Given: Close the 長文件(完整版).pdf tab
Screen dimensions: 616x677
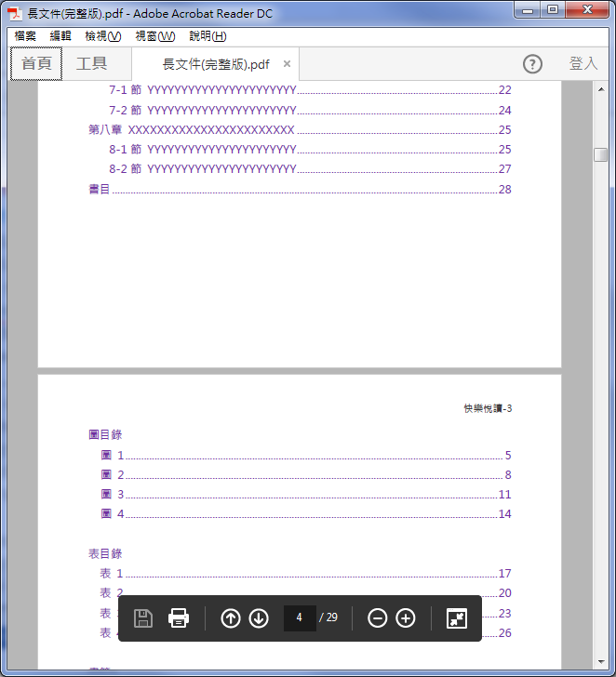Looking at the screenshot, I should click(x=287, y=64).
